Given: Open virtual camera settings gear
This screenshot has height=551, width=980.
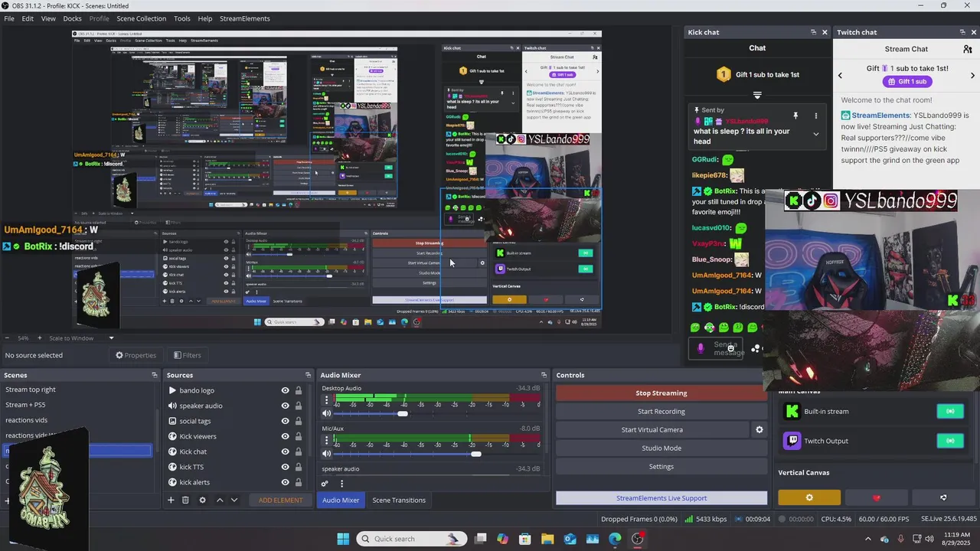Looking at the screenshot, I should click(759, 429).
